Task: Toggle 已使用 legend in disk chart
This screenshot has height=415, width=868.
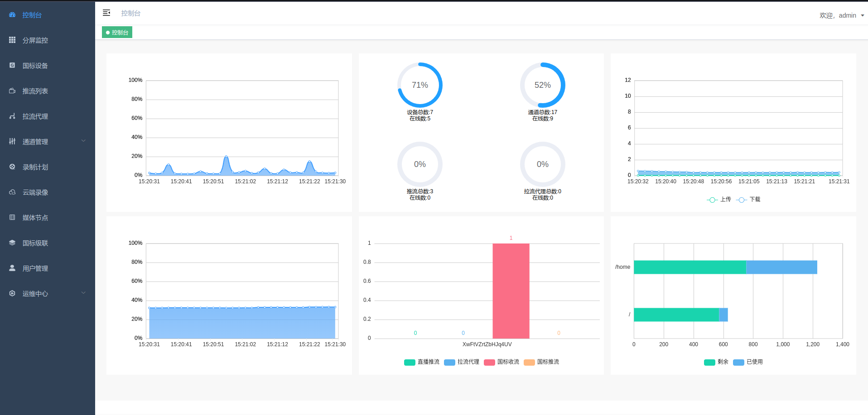Action: pos(748,362)
